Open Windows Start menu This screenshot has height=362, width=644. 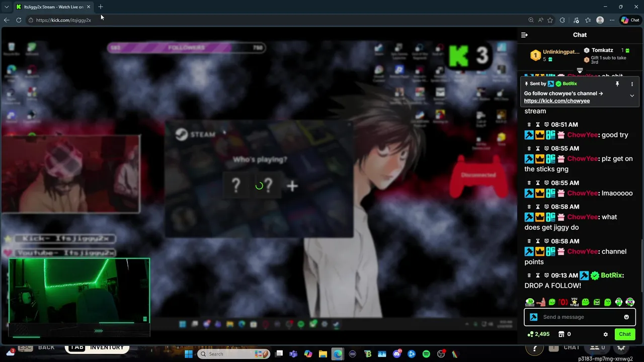[x=188, y=354]
